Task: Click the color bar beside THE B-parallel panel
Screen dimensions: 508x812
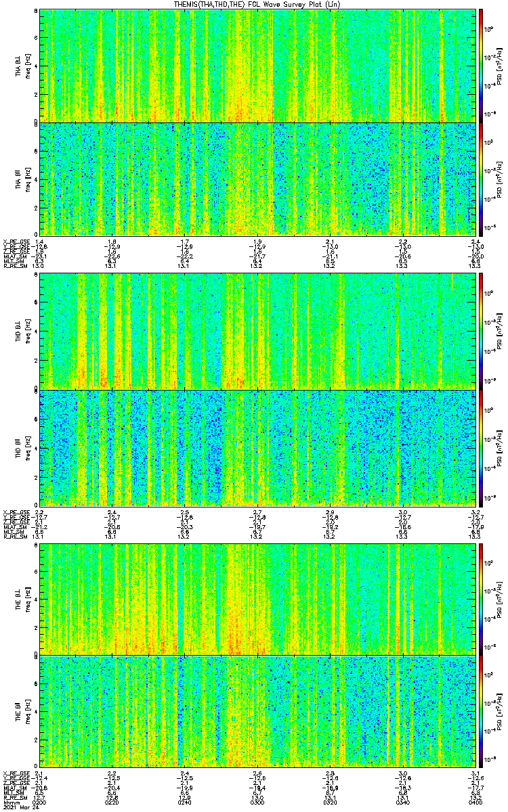Action: point(481,712)
